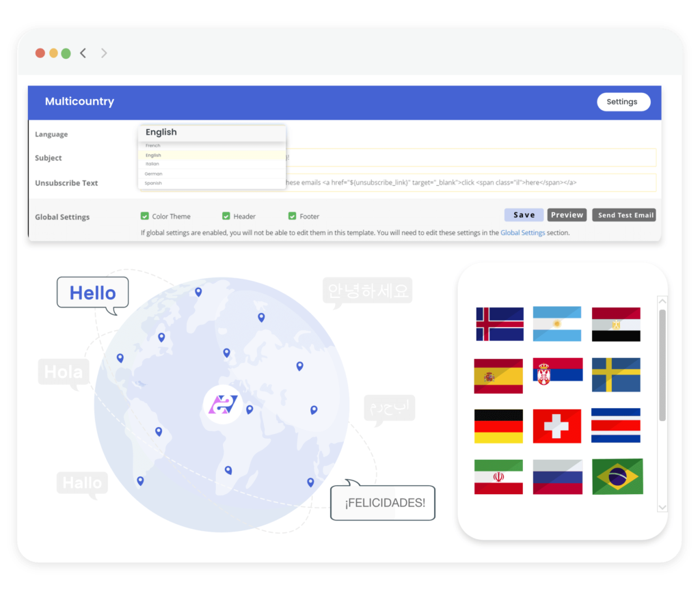Screen dimensions: 700x600
Task: Click the browser forward arrow
Action: coord(104,53)
